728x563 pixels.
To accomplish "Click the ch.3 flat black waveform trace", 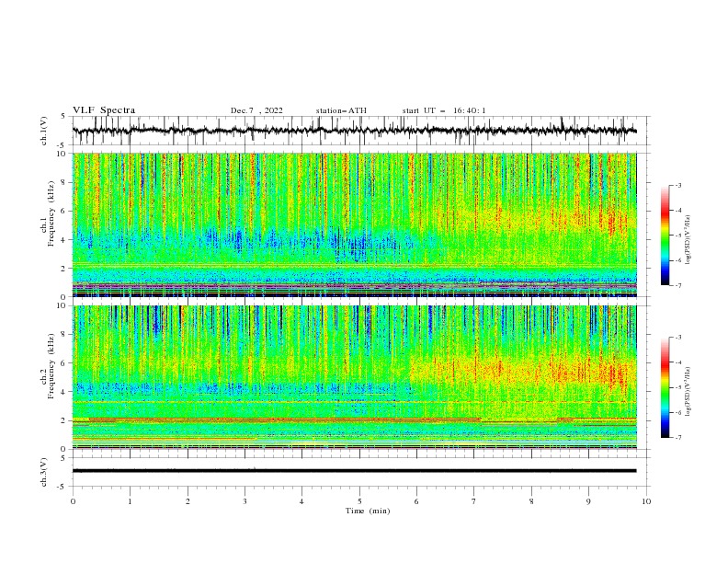I will tap(354, 471).
